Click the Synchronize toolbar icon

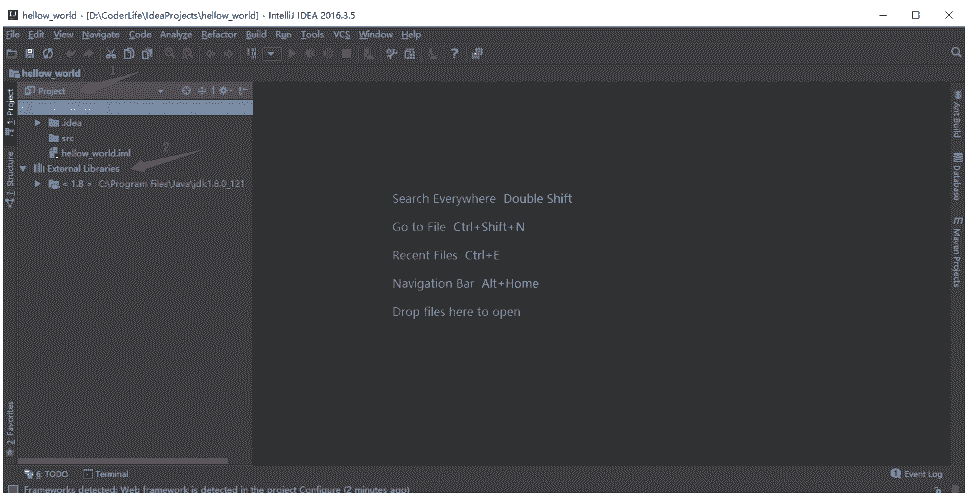[x=47, y=53]
